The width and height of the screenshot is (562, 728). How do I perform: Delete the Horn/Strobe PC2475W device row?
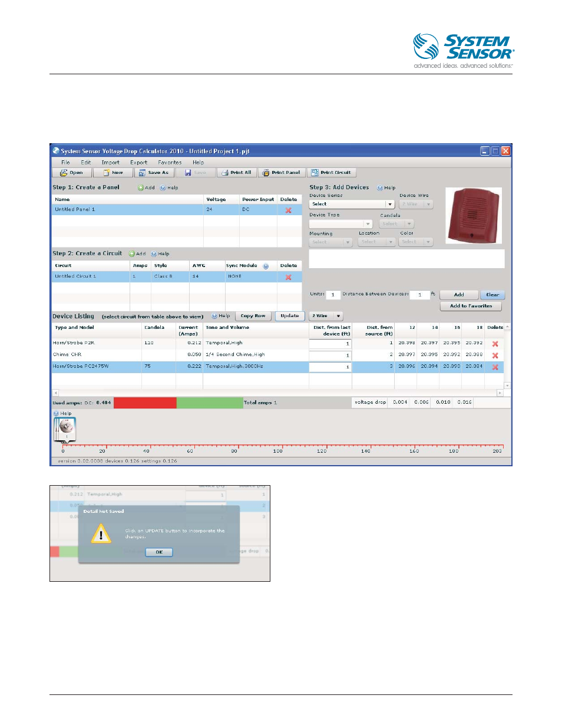pyautogui.click(x=495, y=367)
